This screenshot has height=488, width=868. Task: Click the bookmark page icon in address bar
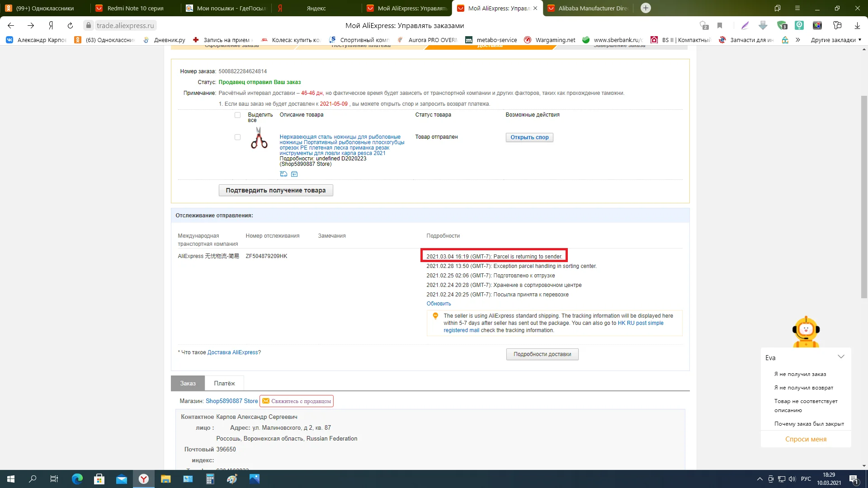click(x=720, y=25)
